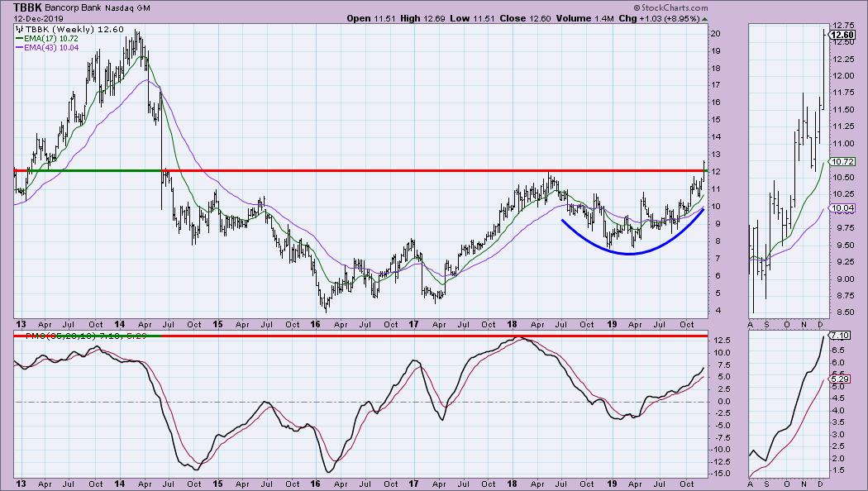Click the TBBK ticker symbol in the header
Viewport: 868px width, 491px height.
point(27,7)
